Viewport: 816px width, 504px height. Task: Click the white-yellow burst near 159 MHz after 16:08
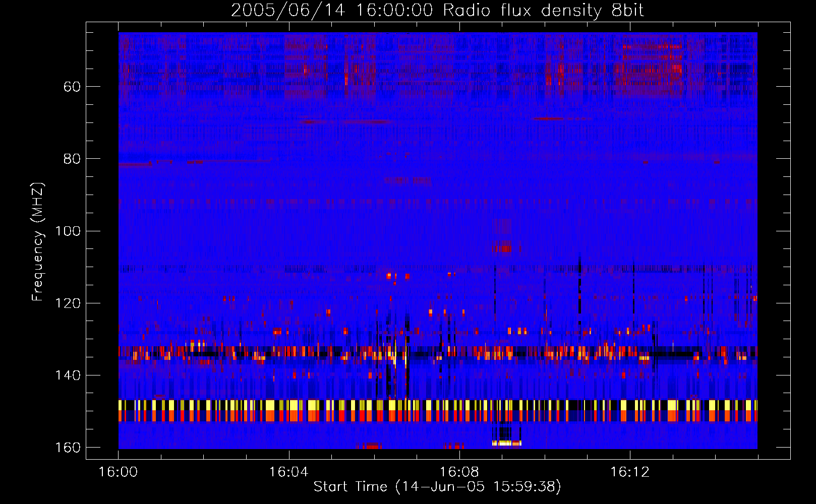pyautogui.click(x=506, y=443)
